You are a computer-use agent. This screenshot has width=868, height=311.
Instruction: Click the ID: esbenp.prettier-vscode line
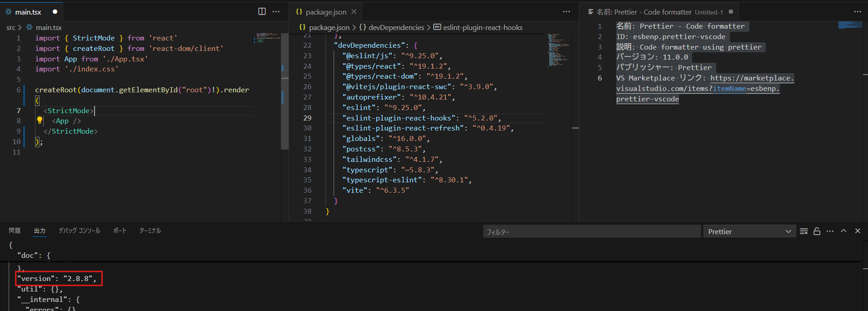[671, 36]
